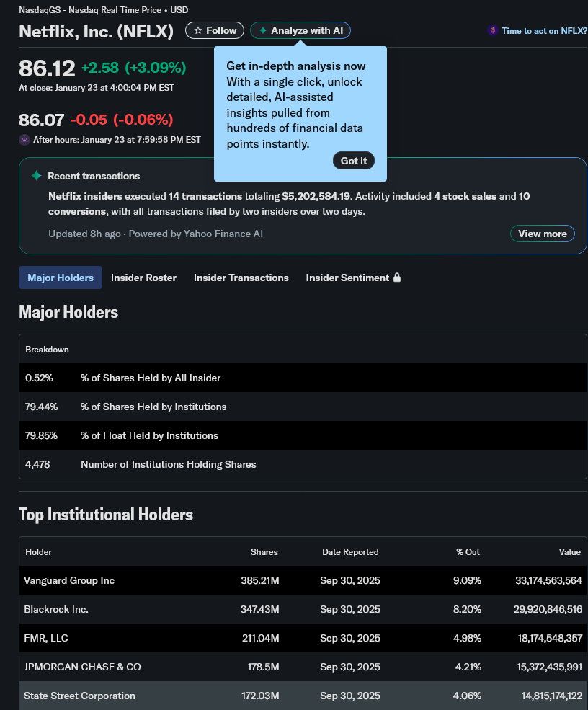This screenshot has height=710, width=588.
Task: Open View more for recent transactions
Action: click(x=543, y=234)
